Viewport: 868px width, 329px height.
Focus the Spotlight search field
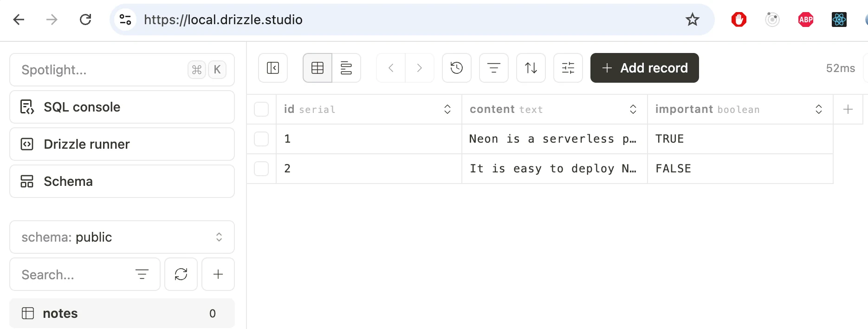tap(122, 70)
